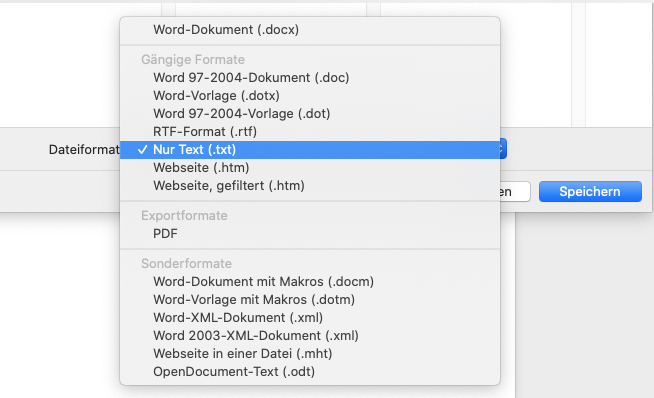Choose RTF-Format (.rtf)
654x398 pixels.
[310, 131]
